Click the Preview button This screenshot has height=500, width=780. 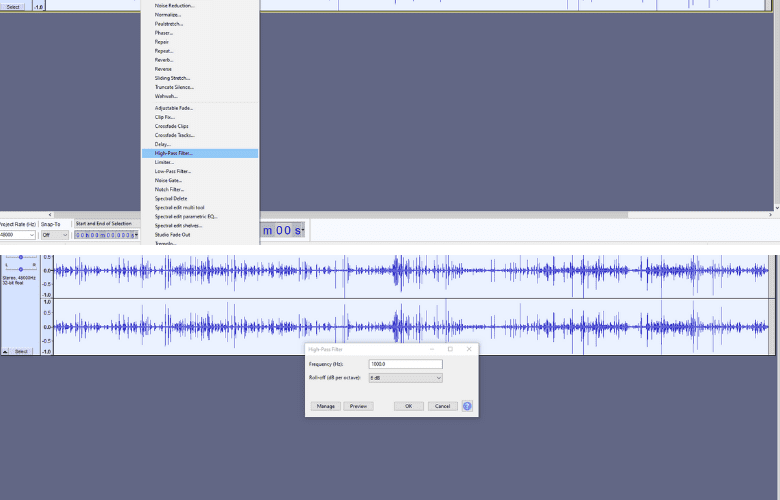pos(357,406)
